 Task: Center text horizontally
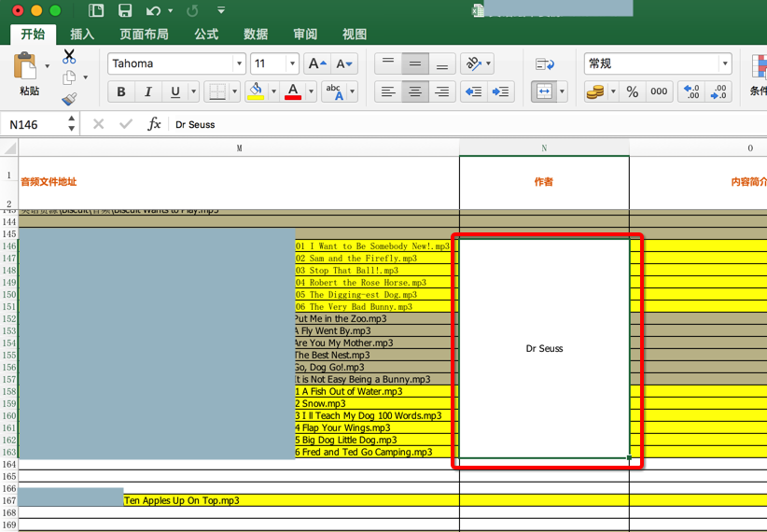[x=415, y=91]
